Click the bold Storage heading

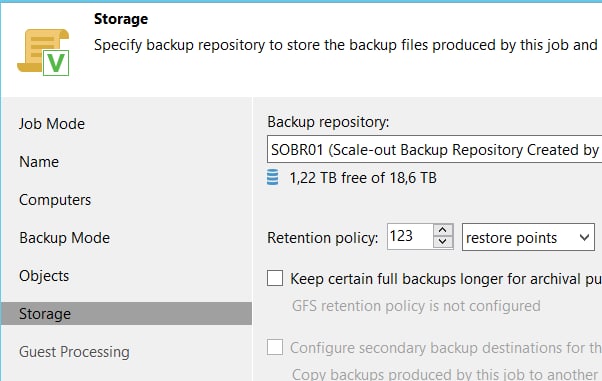[121, 19]
